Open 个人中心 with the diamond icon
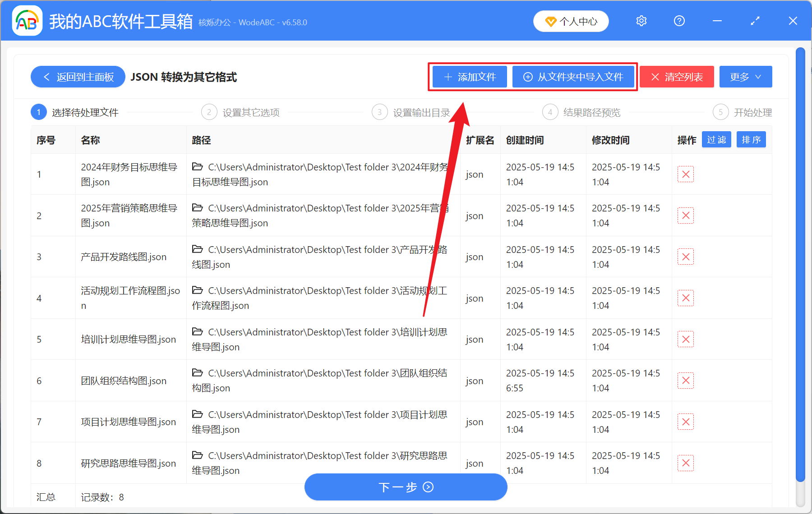The image size is (812, 514). click(x=571, y=21)
